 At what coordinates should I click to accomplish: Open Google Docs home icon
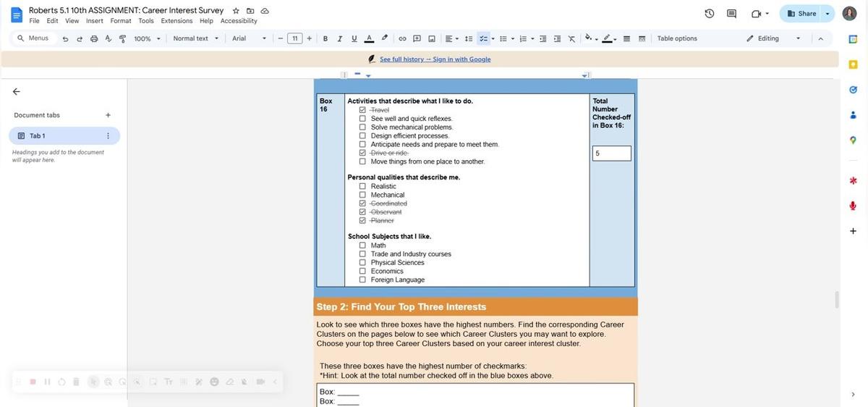pos(16,14)
